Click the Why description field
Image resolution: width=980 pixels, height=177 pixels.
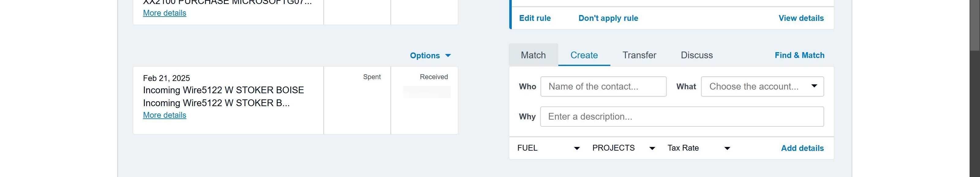[x=682, y=117]
